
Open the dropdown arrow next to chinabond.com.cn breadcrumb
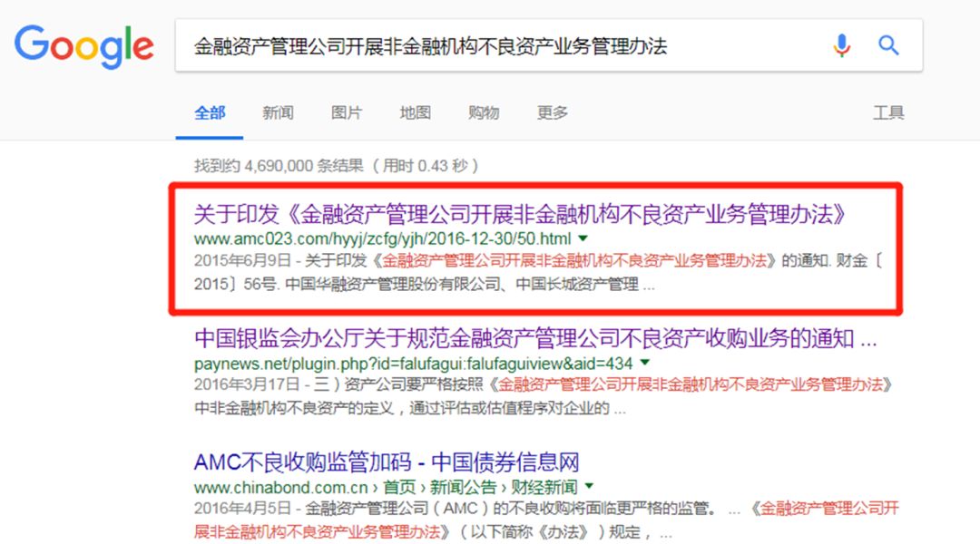click(590, 487)
